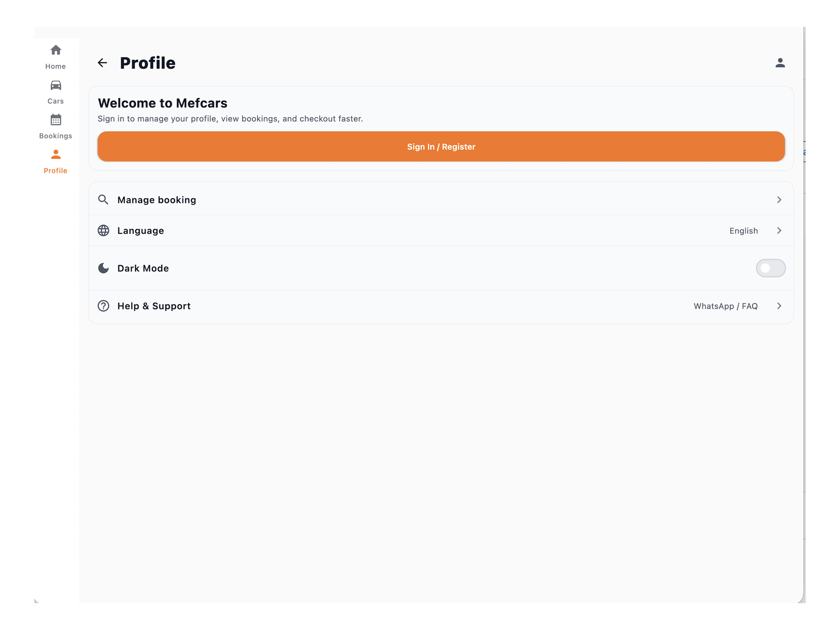
Task: Select the Profile label in sidebar
Action: click(56, 171)
